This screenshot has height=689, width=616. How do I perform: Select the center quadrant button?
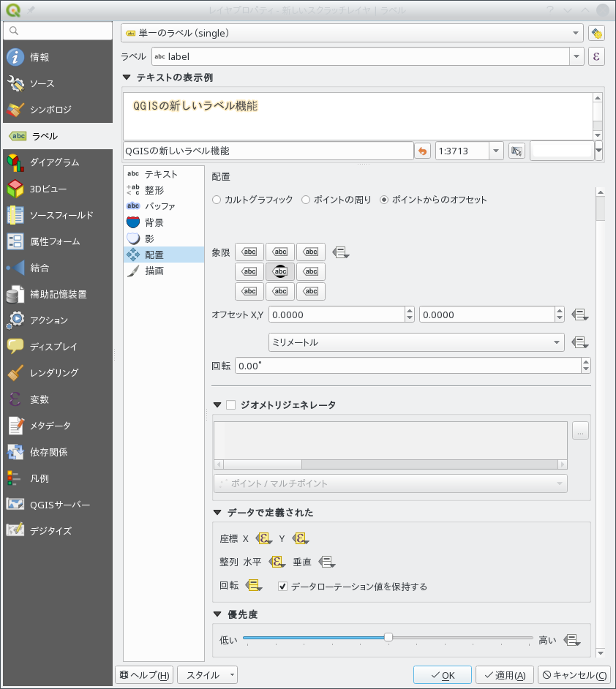point(280,271)
